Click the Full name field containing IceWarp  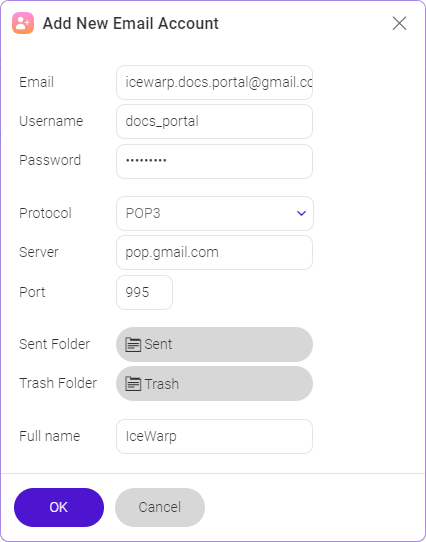[214, 437]
